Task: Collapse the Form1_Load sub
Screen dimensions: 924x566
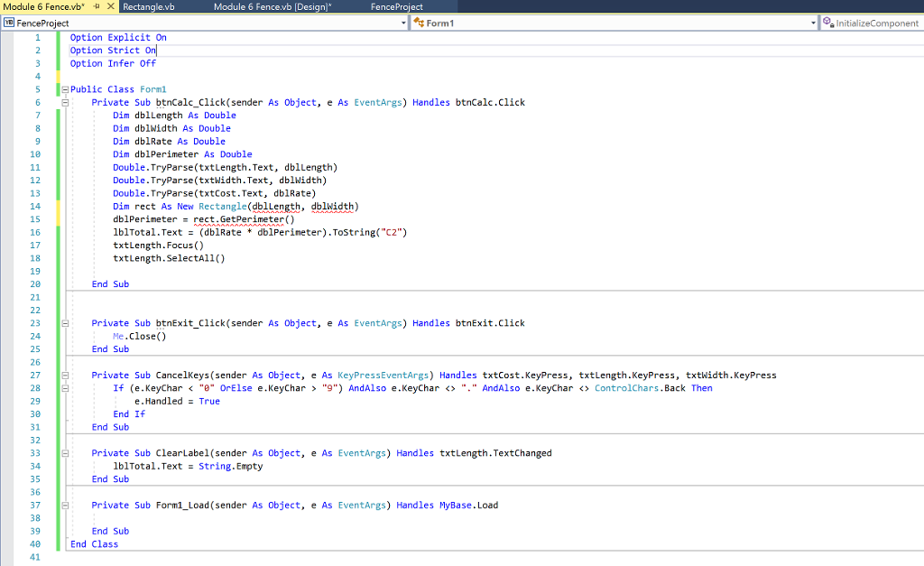Action: (x=65, y=506)
